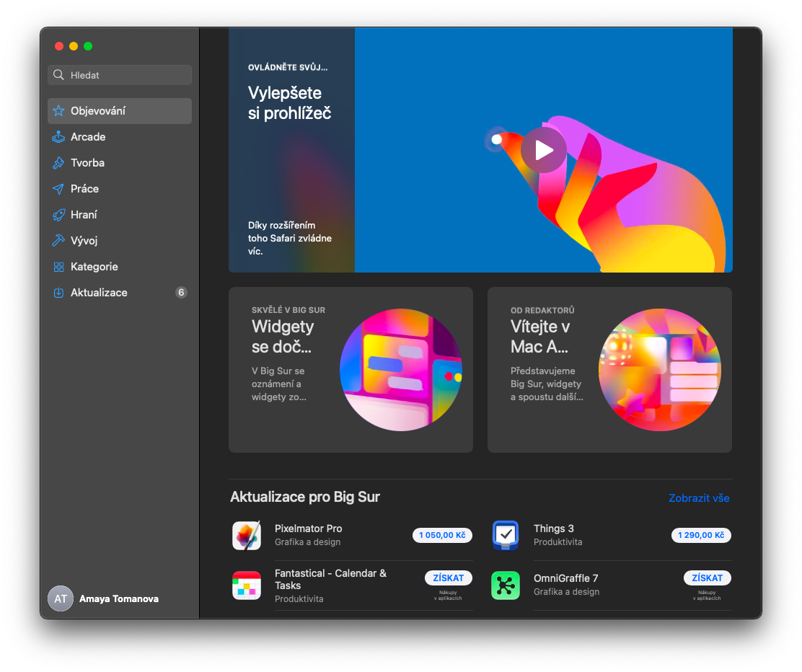Click the OmniGraffle 7 title
This screenshot has width=802, height=672.
coord(565,578)
